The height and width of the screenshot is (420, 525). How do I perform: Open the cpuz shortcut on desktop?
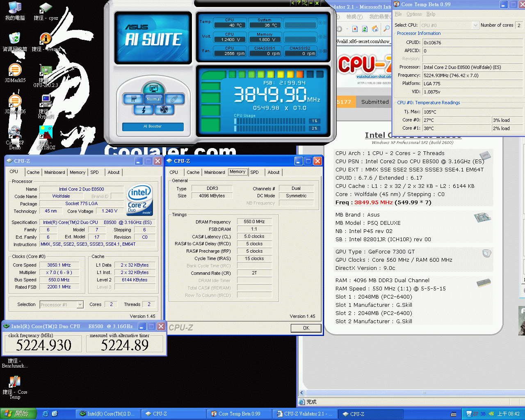pyautogui.click(x=46, y=11)
